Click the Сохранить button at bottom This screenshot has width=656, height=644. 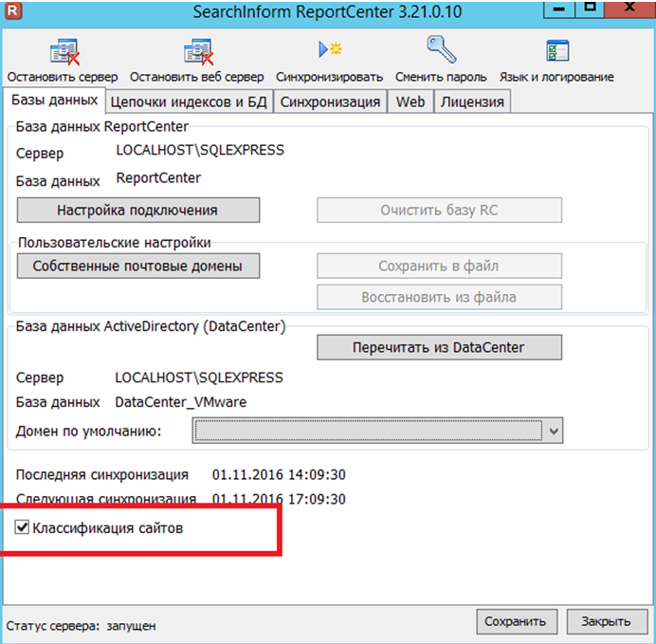coord(516,621)
